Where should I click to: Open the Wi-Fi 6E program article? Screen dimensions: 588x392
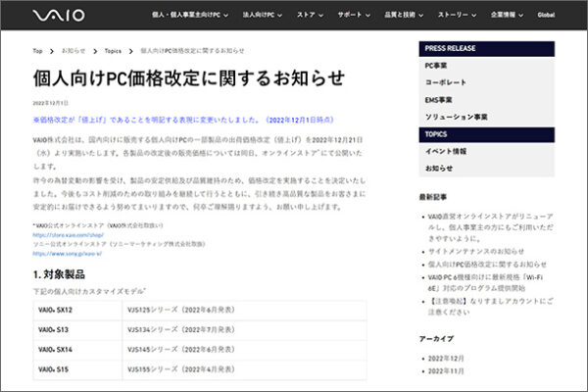click(x=485, y=282)
